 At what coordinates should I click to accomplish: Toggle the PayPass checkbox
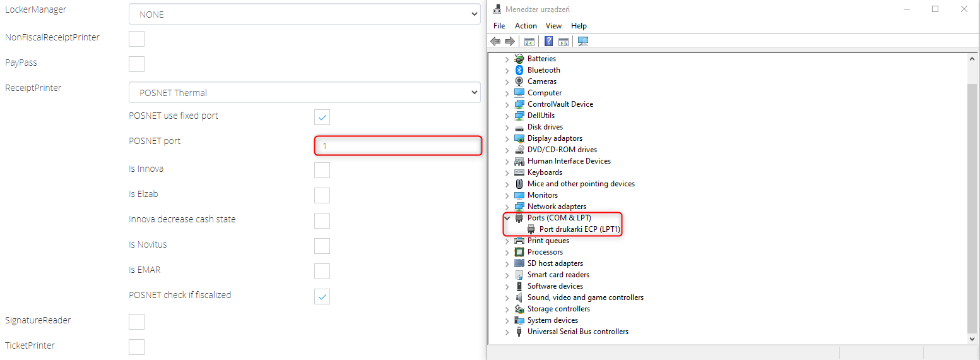pos(136,64)
